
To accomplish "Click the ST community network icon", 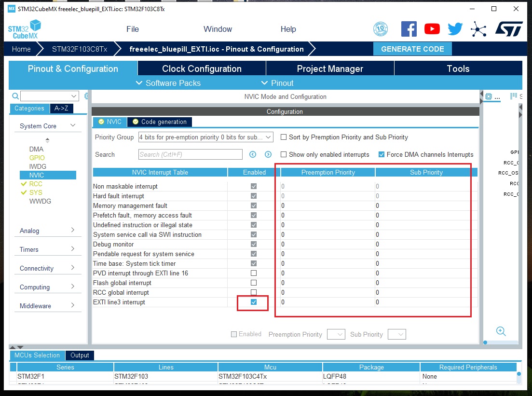I will (x=478, y=29).
